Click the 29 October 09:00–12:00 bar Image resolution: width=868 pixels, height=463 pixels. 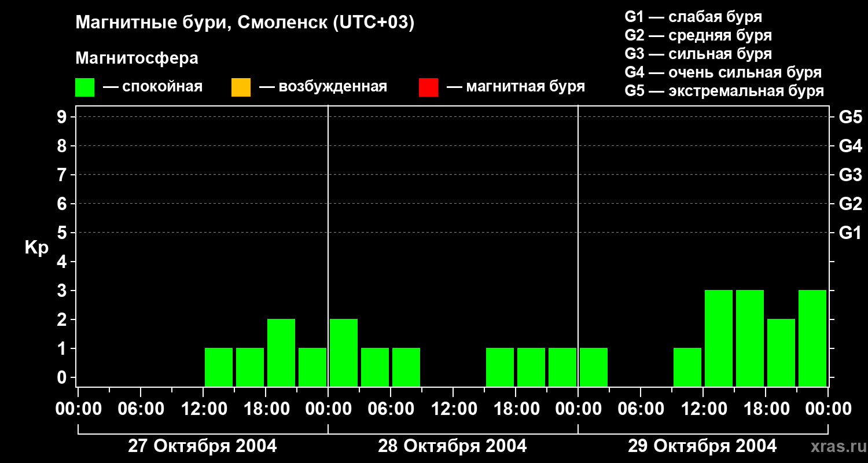click(x=687, y=368)
